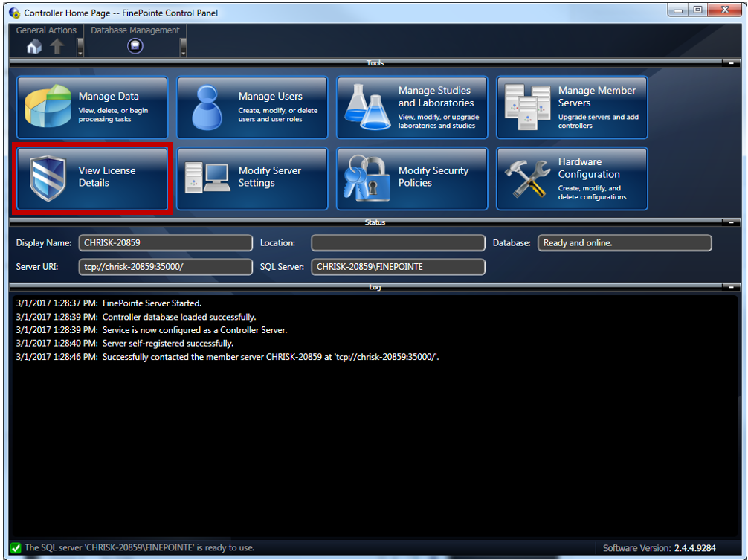Collapse the Tools section
The height and width of the screenshot is (560, 748).
(731, 63)
